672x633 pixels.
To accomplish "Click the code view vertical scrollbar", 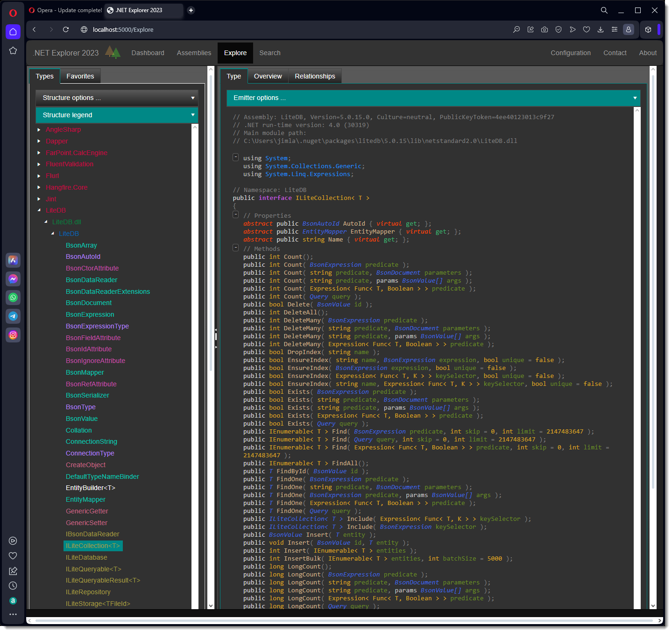I will pos(637,358).
